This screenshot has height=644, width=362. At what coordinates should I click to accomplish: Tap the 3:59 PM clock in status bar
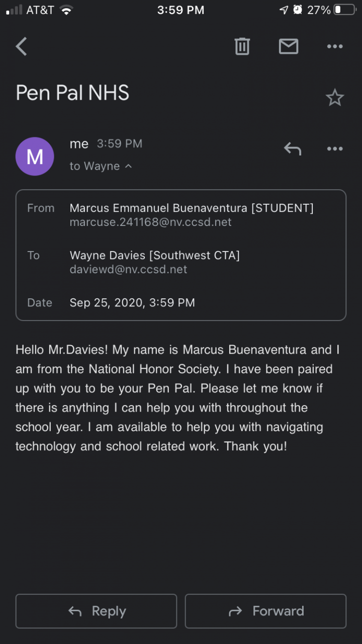[x=180, y=10]
